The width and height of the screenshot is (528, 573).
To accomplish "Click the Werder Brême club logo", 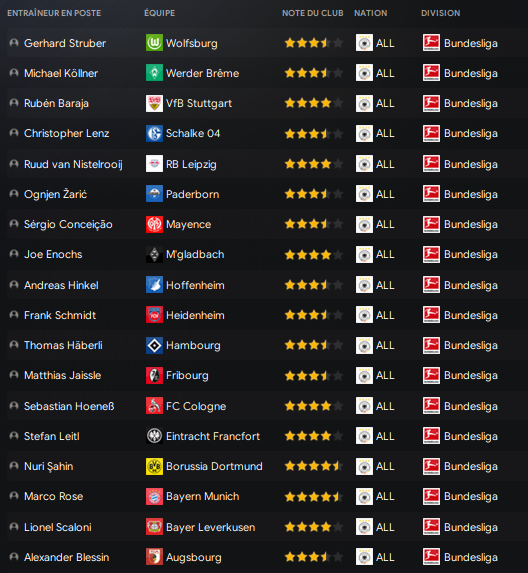I will click(x=154, y=73).
